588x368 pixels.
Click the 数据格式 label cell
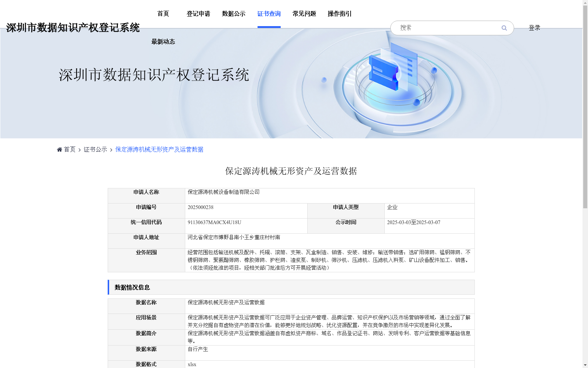(146, 364)
